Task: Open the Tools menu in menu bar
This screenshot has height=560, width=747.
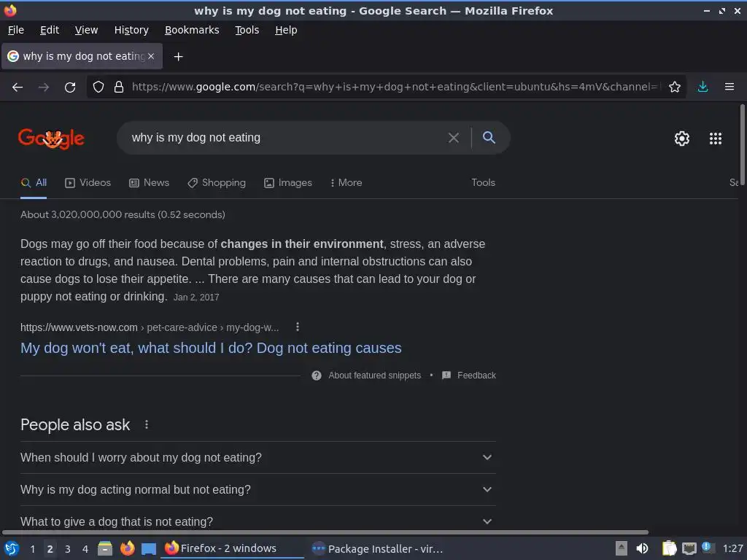Action: [247, 30]
